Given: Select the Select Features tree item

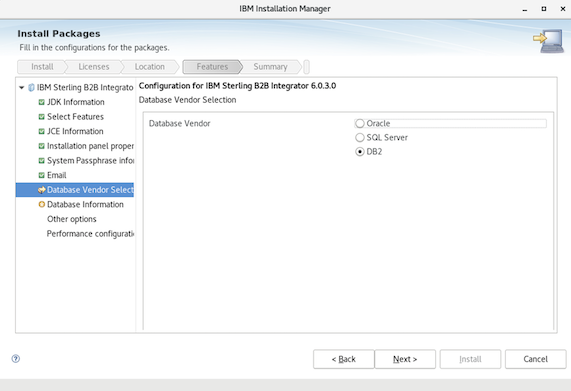Looking at the screenshot, I should [75, 117].
